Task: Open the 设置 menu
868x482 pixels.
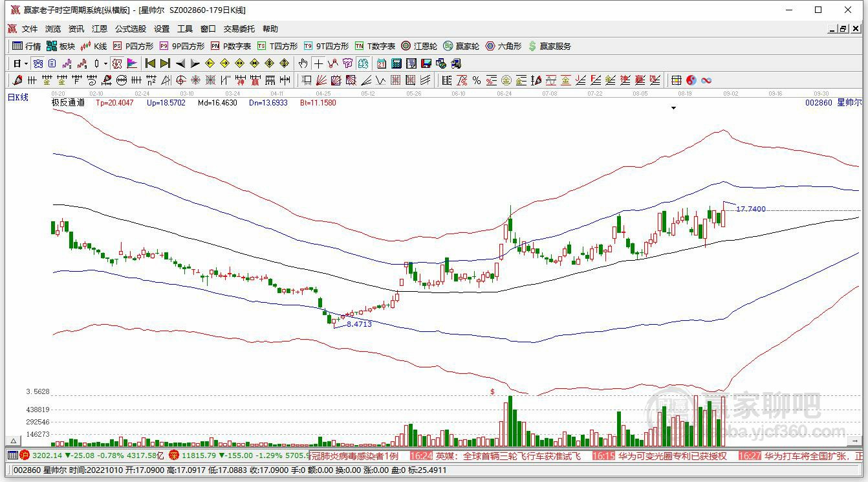Action: 162,29
